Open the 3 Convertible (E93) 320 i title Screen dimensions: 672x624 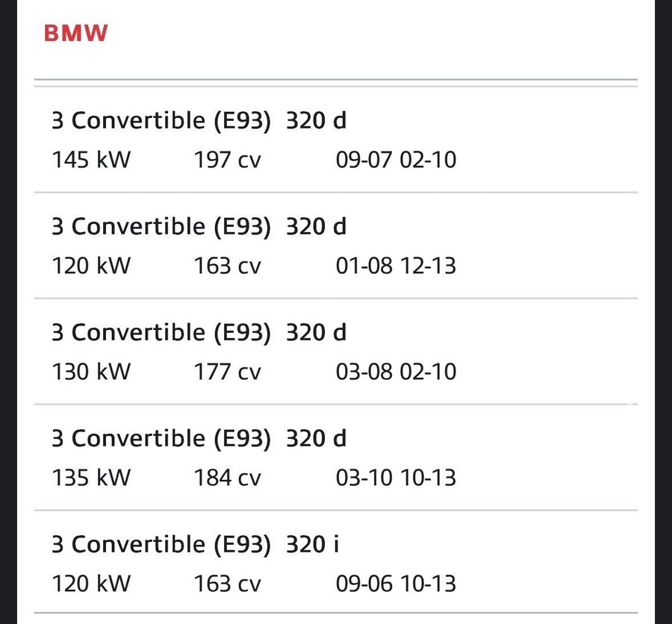[195, 544]
